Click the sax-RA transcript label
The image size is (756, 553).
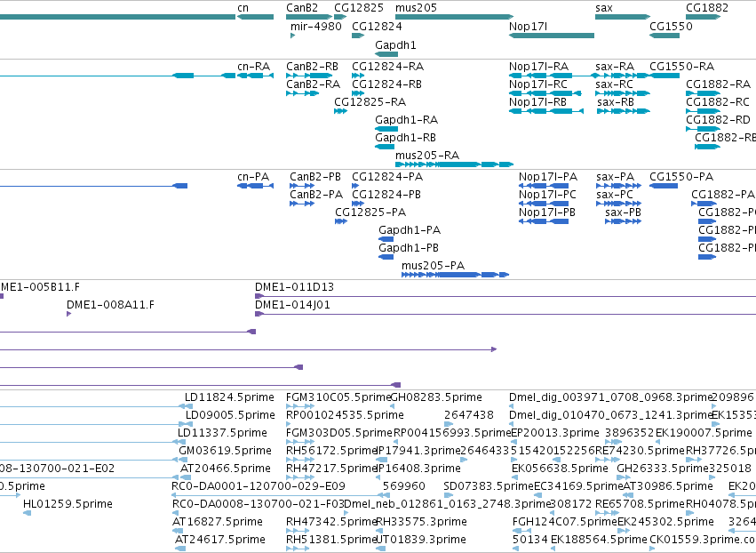[615, 66]
